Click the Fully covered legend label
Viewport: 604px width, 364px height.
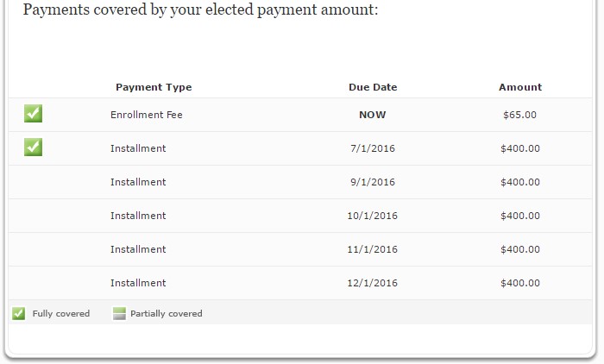point(61,314)
